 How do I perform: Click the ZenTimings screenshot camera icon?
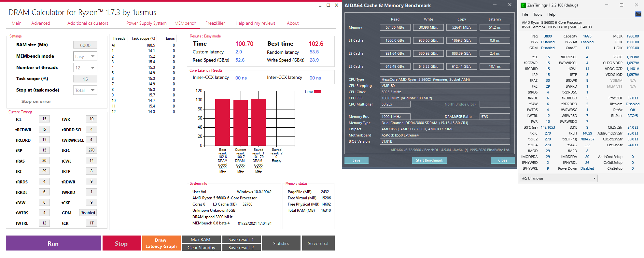[x=638, y=14]
